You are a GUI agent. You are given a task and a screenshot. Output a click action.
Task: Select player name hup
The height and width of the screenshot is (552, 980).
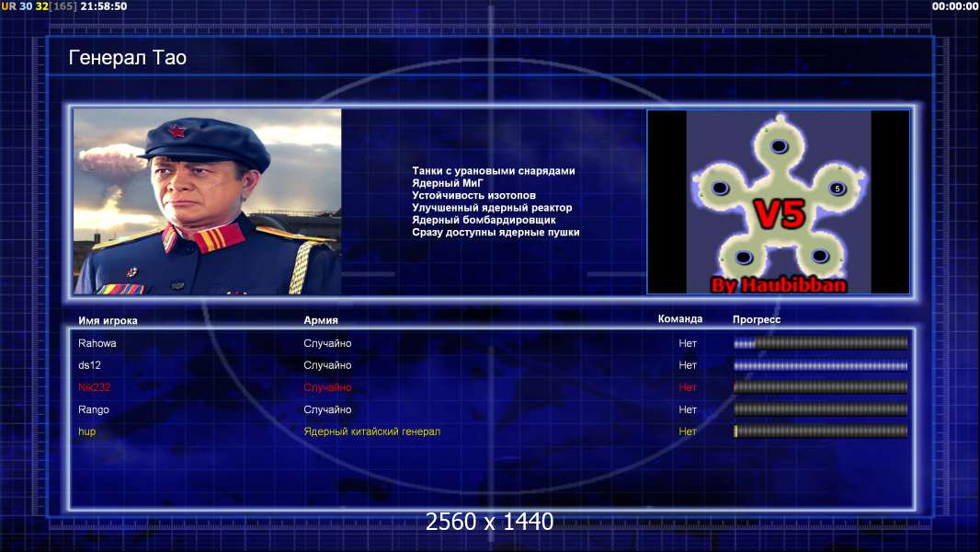click(86, 431)
